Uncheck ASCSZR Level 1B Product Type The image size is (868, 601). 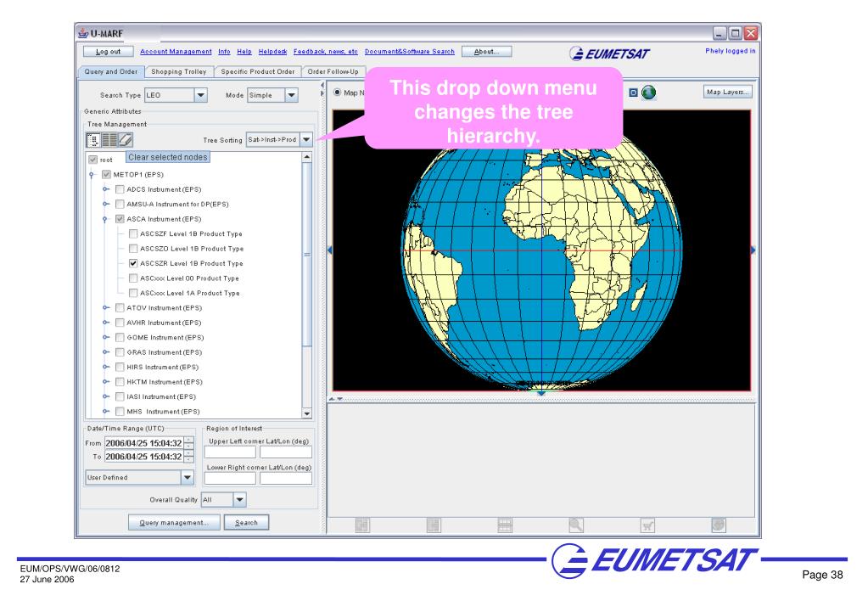tap(133, 263)
